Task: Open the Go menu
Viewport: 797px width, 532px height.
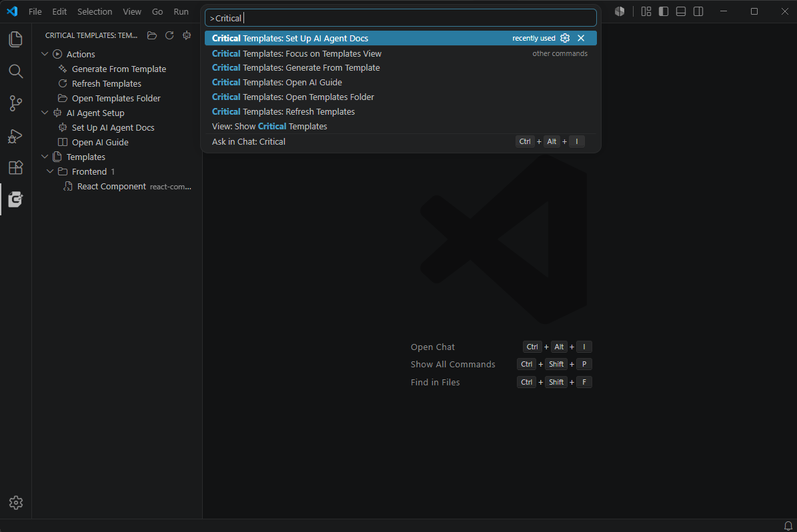Action: tap(157, 11)
